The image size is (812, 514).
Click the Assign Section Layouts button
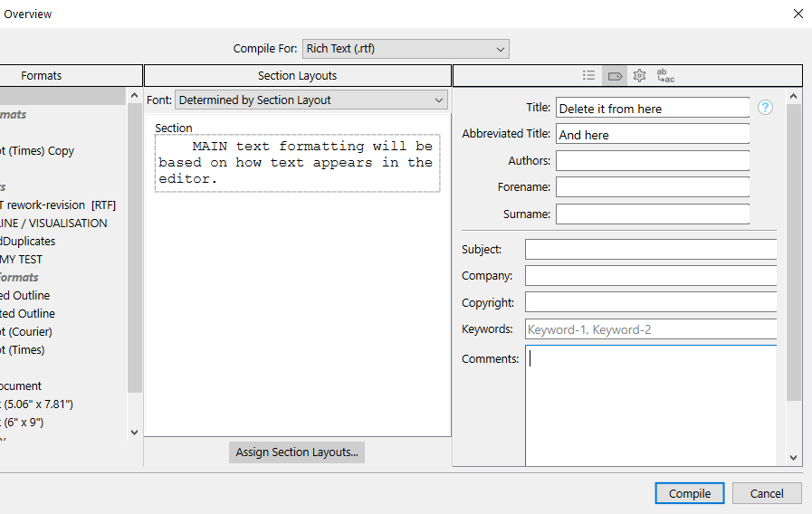point(297,452)
